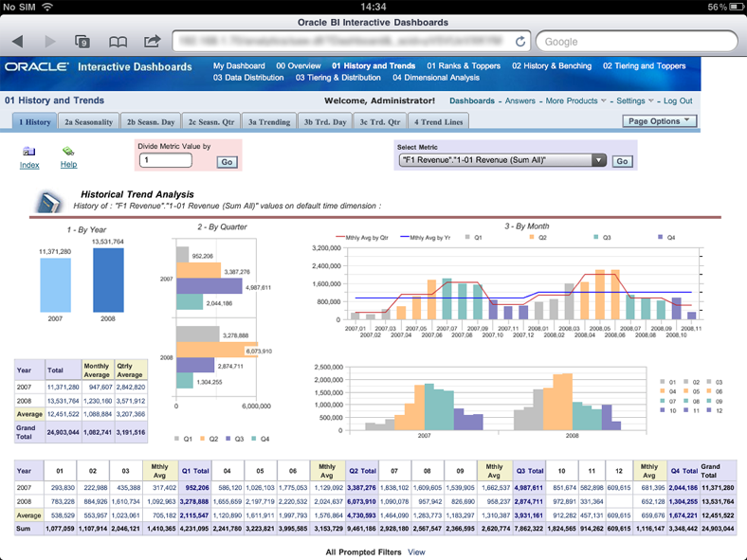Image resolution: width=747 pixels, height=560 pixels.
Task: Tap the browser back arrow
Action: pos(18,42)
